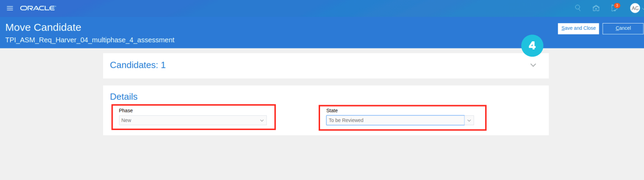Screen dimensions: 644x180
Task: Open the AG user avatar menu
Action: [x=635, y=8]
